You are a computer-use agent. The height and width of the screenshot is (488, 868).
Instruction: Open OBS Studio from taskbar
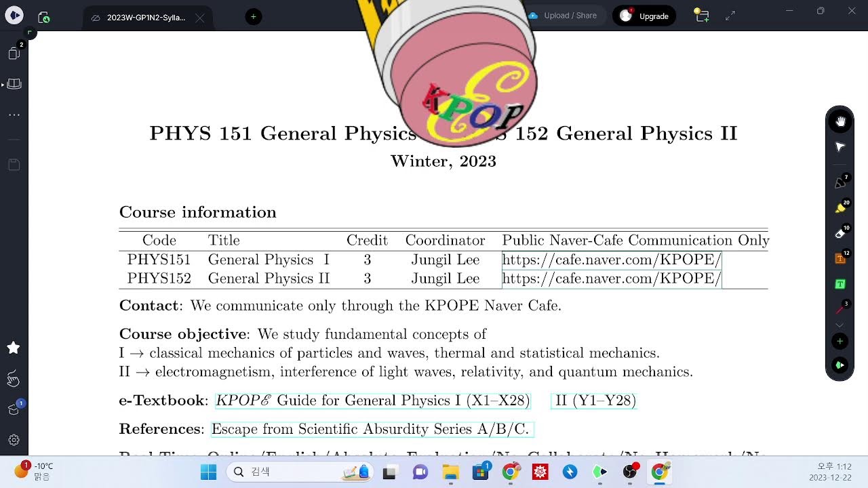(x=631, y=472)
